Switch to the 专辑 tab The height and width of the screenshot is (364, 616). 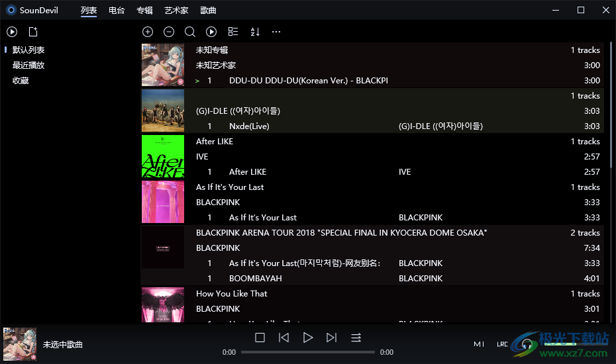pos(144,11)
